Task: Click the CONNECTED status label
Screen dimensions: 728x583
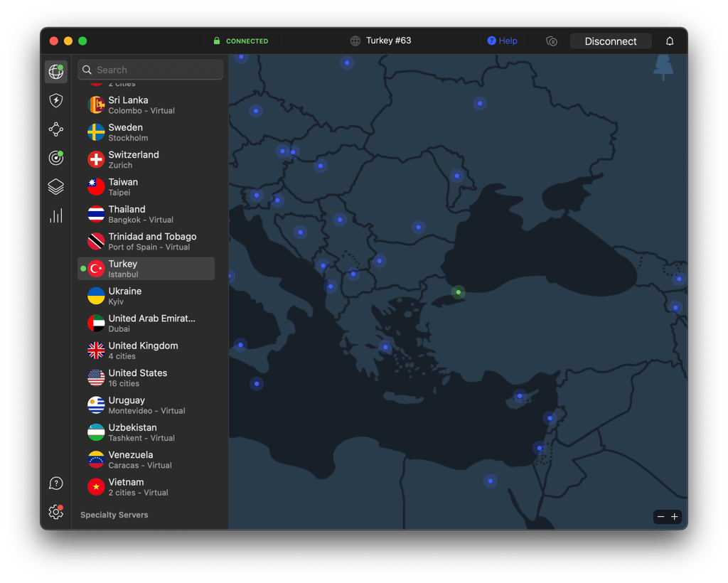Action: tap(247, 41)
